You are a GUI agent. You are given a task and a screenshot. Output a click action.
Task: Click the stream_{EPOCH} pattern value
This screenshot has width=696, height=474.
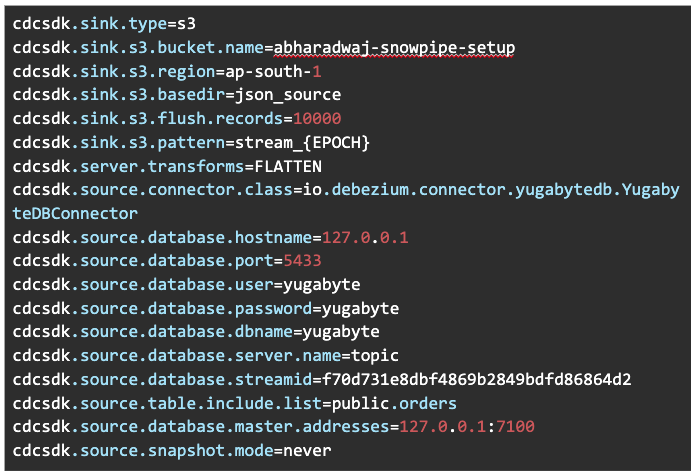[x=309, y=143]
